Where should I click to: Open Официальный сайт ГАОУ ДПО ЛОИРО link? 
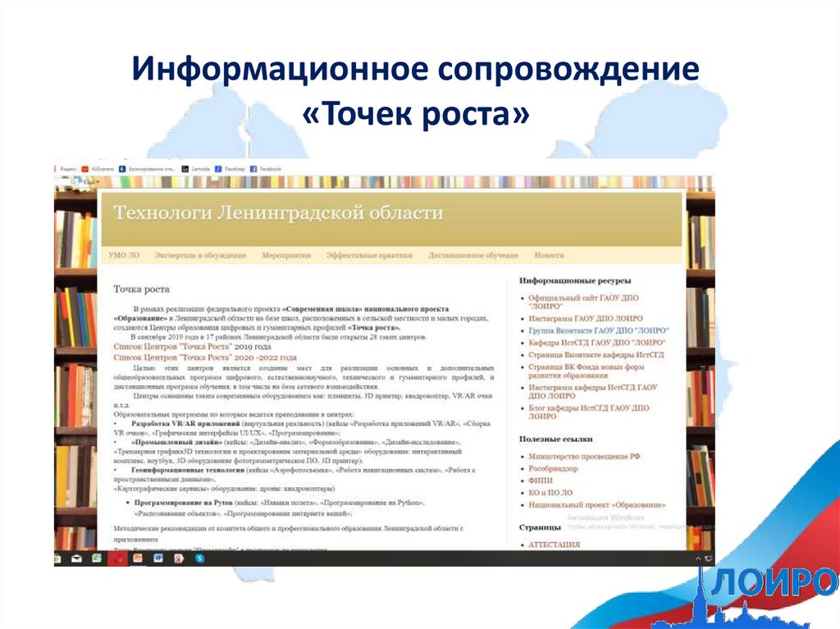pos(583,302)
